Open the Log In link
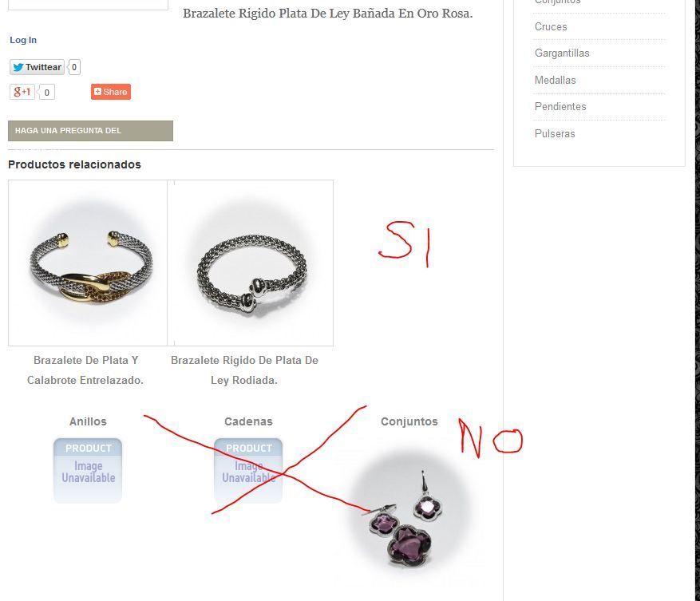 coord(23,40)
